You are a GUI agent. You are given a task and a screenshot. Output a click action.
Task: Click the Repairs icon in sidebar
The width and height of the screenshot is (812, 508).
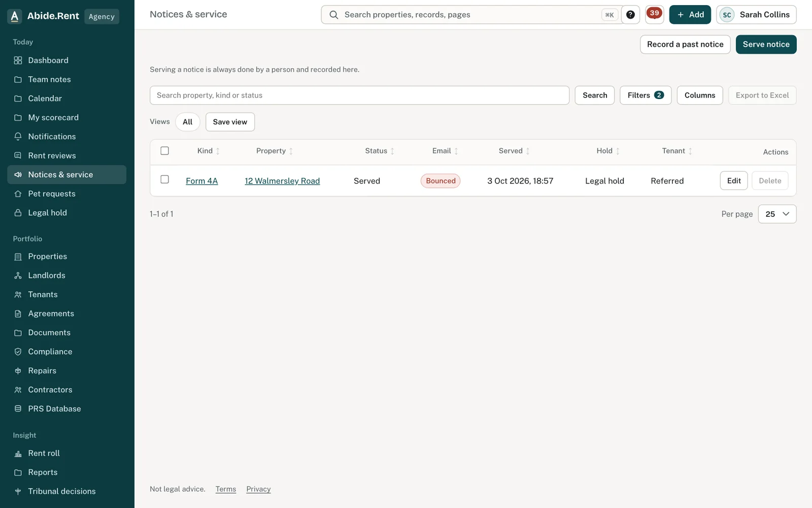pyautogui.click(x=18, y=371)
